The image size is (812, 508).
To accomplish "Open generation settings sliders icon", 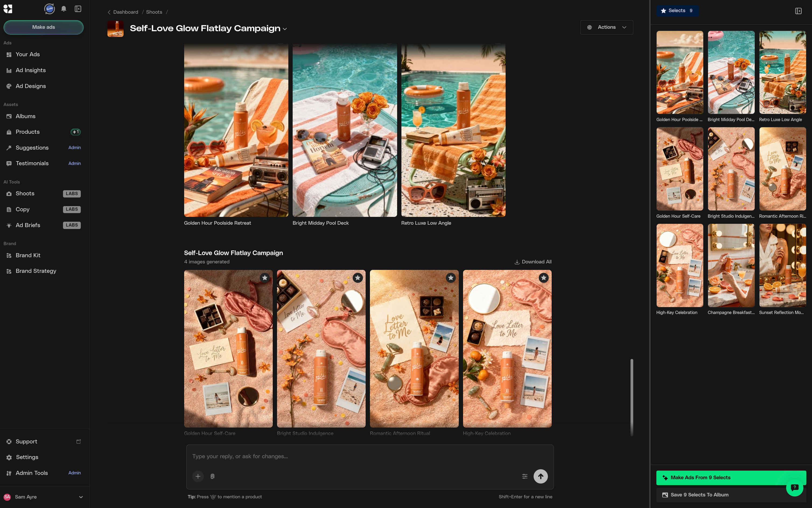I will [x=525, y=476].
